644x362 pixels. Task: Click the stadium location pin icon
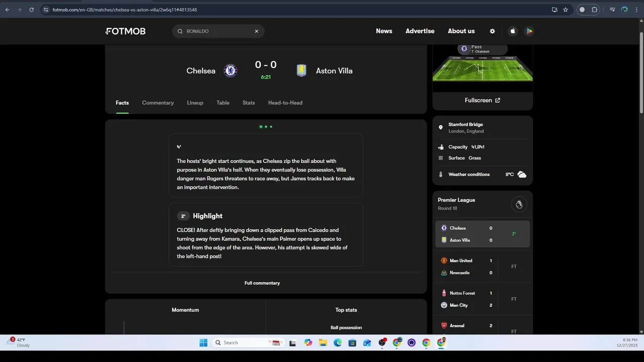tap(441, 128)
